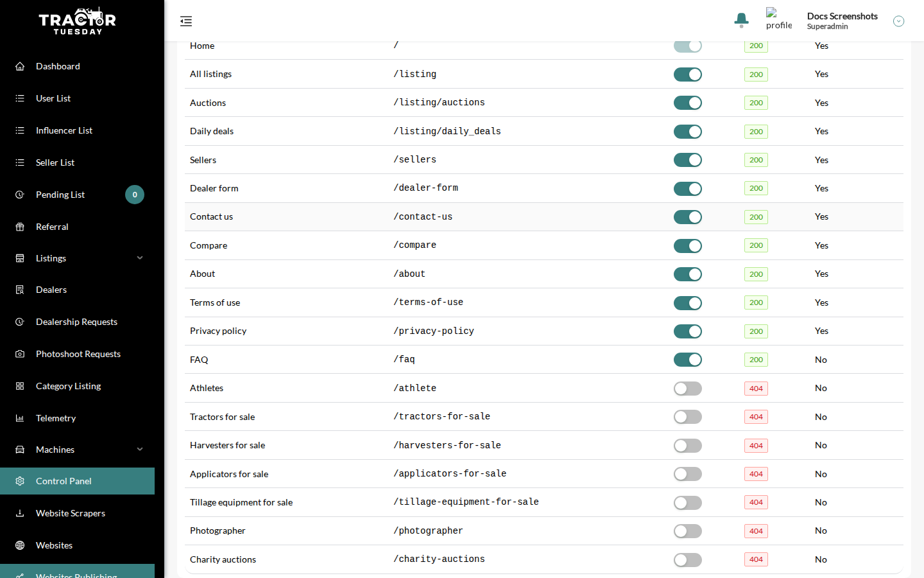Viewport: 924px width, 578px height.
Task: Turn off the Auctions page toggle
Action: point(688,103)
